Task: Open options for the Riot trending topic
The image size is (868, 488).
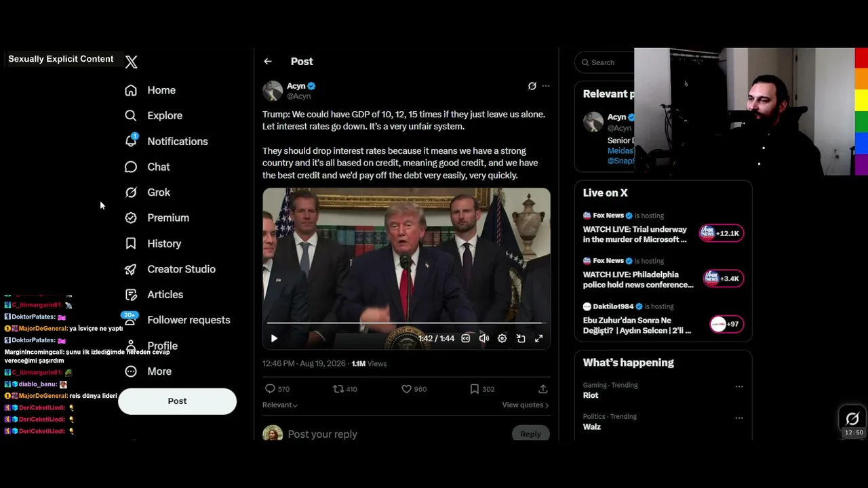Action: (x=739, y=386)
